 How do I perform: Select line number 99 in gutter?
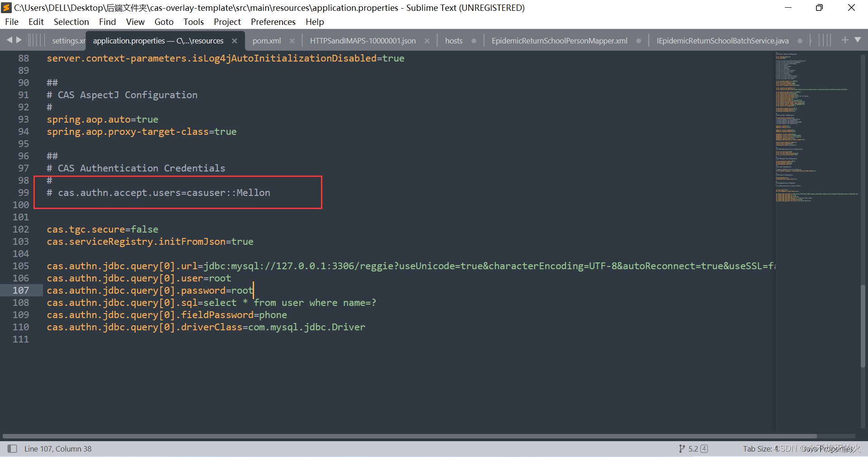click(x=24, y=192)
